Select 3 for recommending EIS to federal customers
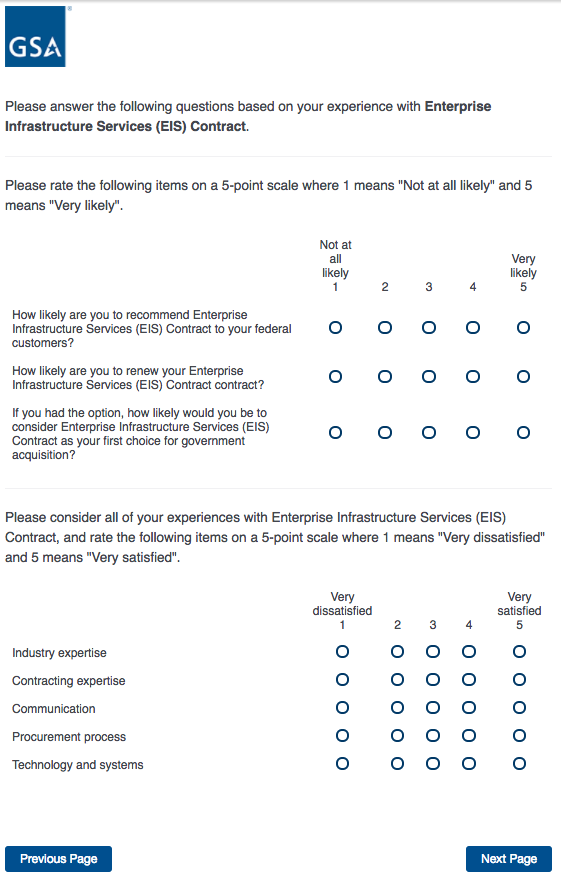This screenshot has width=561, height=878. pyautogui.click(x=429, y=328)
